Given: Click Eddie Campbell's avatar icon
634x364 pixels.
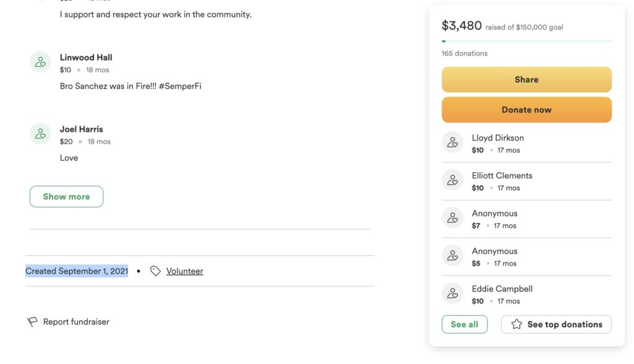Looking at the screenshot, I should [453, 293].
